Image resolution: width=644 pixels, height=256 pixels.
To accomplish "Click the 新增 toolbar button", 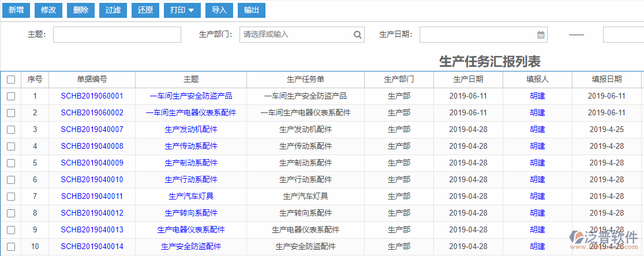I will coord(16,10).
